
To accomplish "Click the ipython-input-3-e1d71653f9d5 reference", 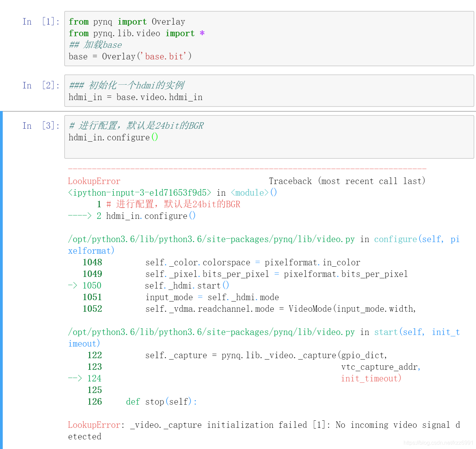I will tap(139, 193).
